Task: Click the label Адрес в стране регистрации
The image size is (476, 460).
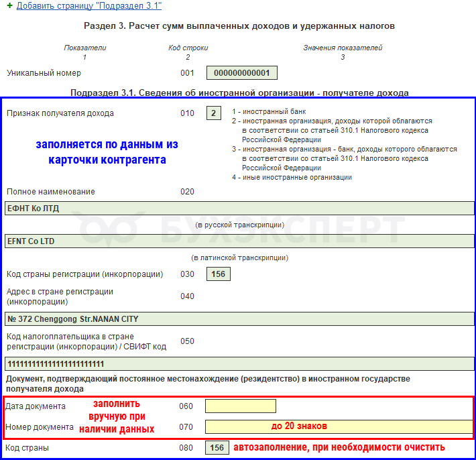Action: [x=60, y=296]
